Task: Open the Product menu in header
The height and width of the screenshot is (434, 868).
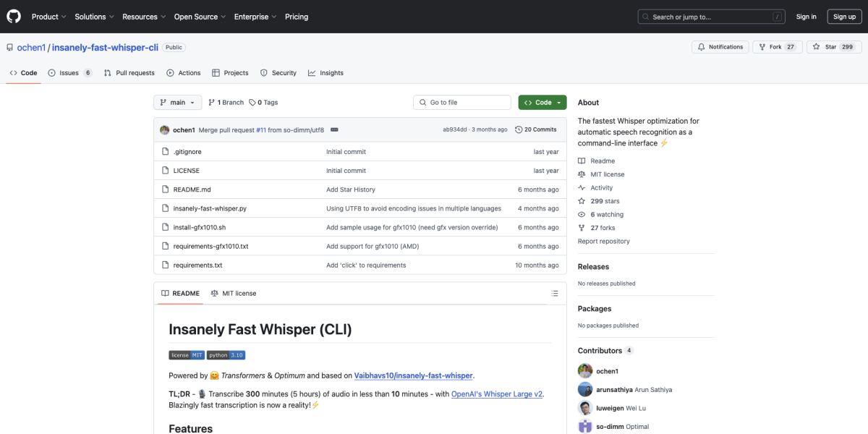Action: [49, 17]
